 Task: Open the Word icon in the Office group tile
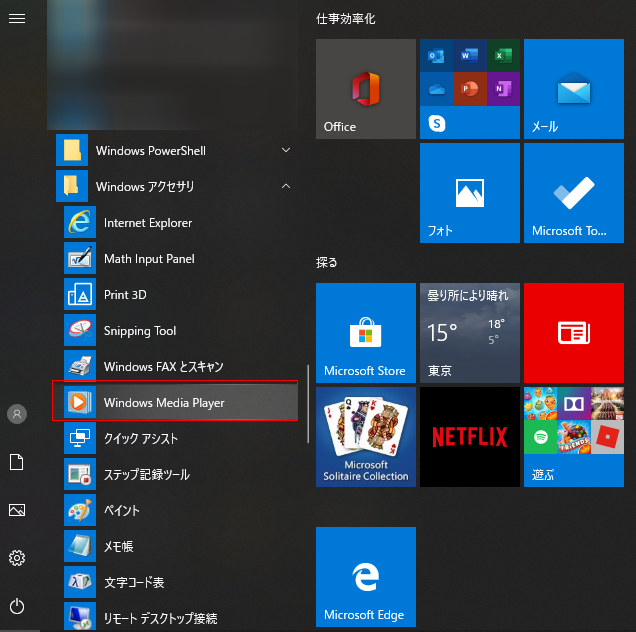(x=470, y=56)
